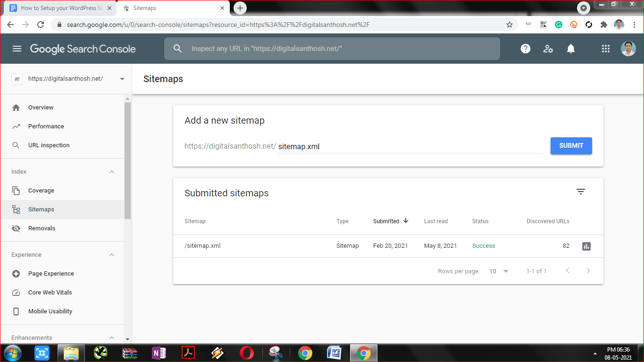This screenshot has height=362, width=644.
Task: Open Overview in the sidebar
Action: (62, 108)
